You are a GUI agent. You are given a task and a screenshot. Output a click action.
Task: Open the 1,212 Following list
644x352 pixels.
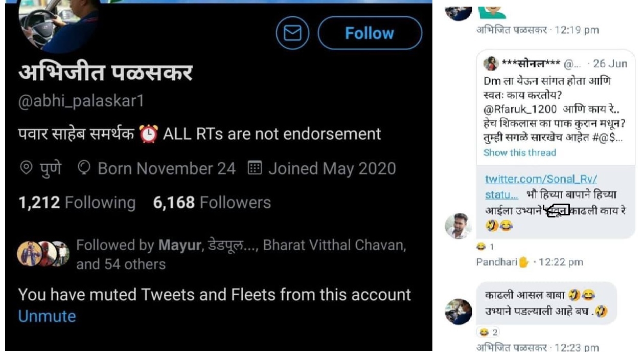pos(77,203)
